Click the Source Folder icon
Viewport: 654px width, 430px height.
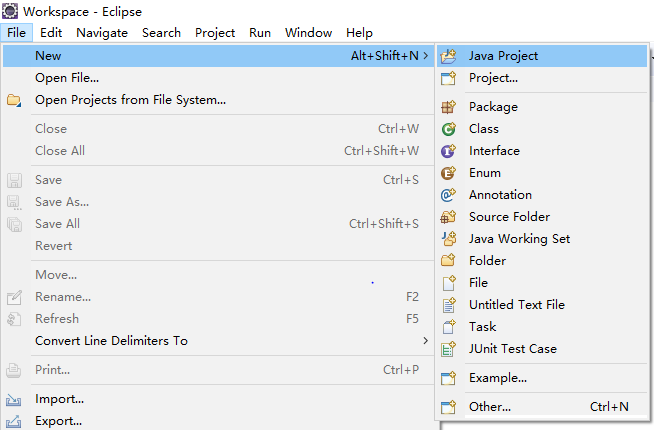[x=448, y=217]
